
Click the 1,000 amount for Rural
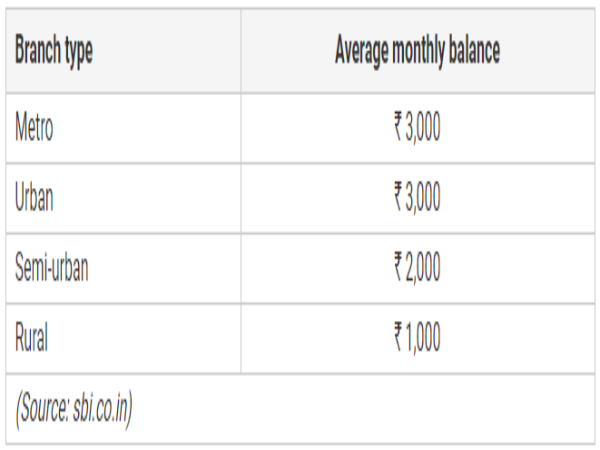[423, 338]
